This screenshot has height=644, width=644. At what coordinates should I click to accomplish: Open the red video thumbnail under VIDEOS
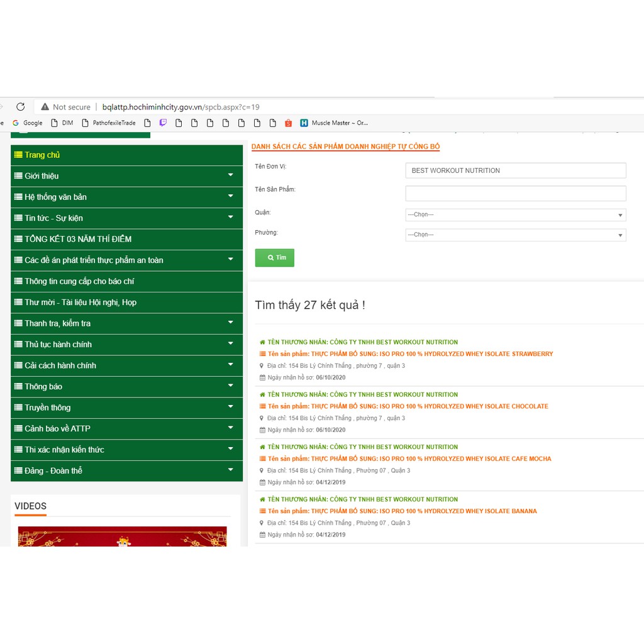tap(123, 536)
